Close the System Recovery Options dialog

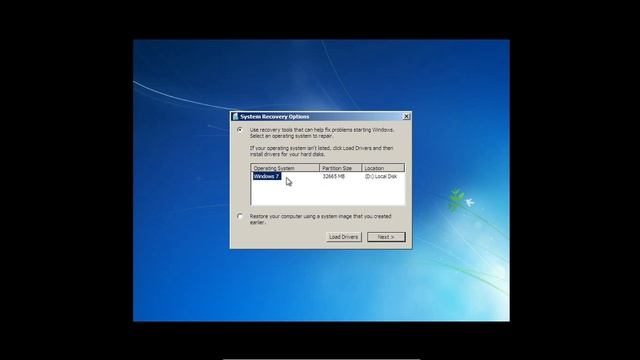pos(406,116)
